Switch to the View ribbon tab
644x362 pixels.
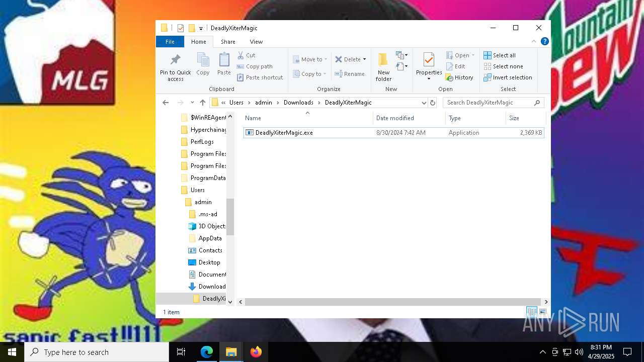click(256, 42)
